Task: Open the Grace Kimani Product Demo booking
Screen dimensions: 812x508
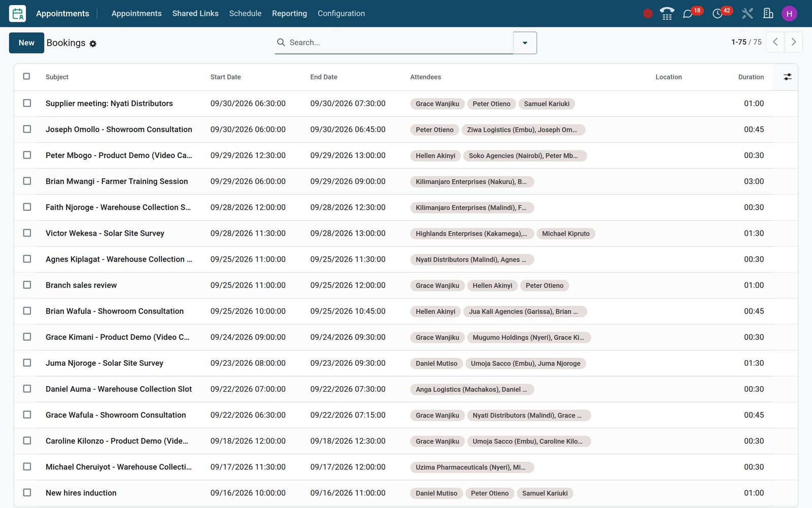Action: tap(117, 337)
